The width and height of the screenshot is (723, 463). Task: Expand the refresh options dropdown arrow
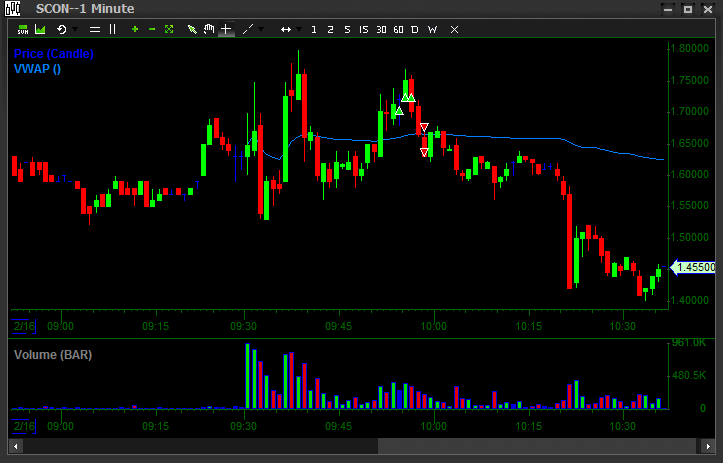pos(75,29)
